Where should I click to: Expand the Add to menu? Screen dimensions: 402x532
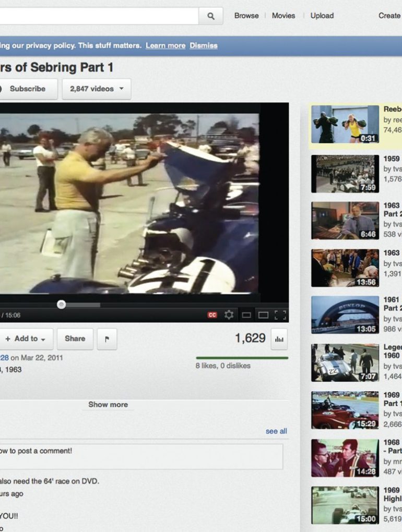point(25,339)
